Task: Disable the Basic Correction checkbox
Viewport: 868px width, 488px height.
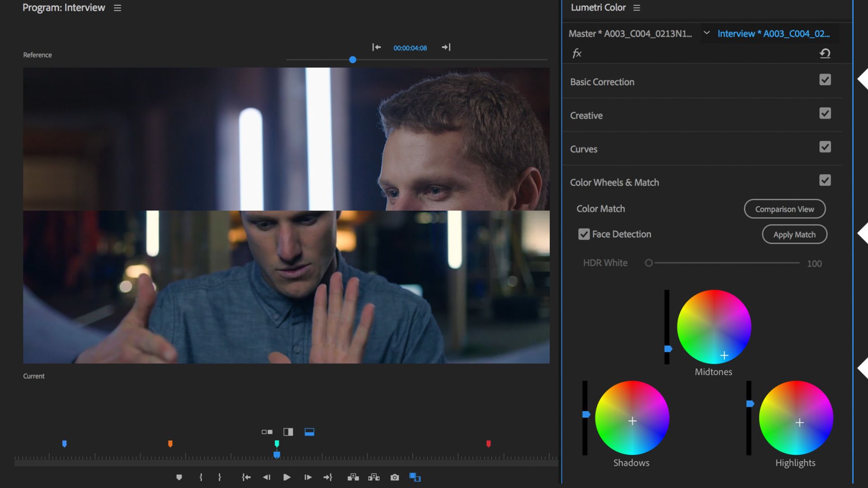Action: [x=825, y=80]
